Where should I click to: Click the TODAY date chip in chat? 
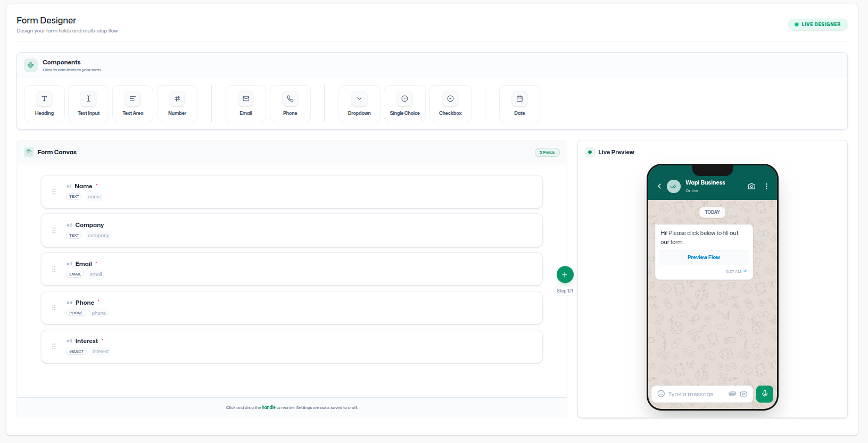point(712,212)
